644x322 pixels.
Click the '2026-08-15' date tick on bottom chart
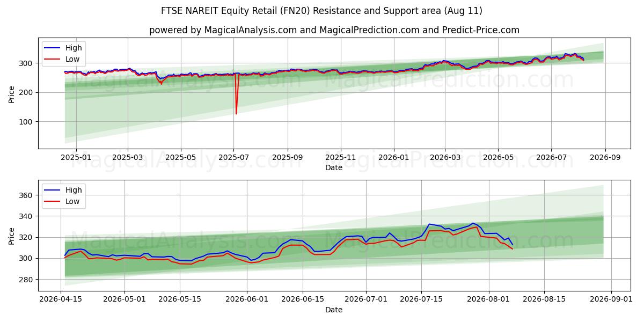(544, 300)
